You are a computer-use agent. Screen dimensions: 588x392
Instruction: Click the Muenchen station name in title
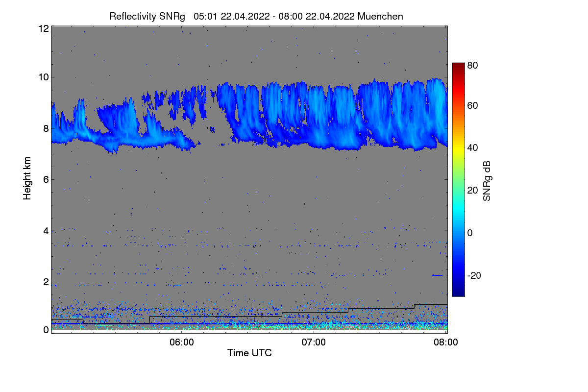380,16
